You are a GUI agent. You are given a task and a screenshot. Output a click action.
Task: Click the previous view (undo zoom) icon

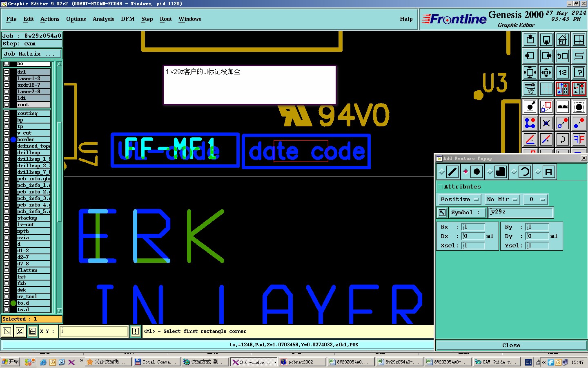coord(563,56)
